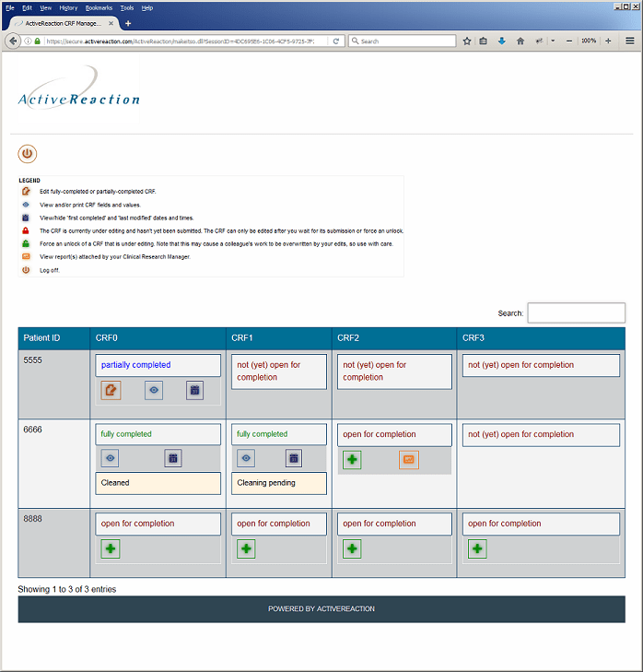Sort table by Patient ID column
Image resolution: width=643 pixels, height=672 pixels.
click(54, 338)
